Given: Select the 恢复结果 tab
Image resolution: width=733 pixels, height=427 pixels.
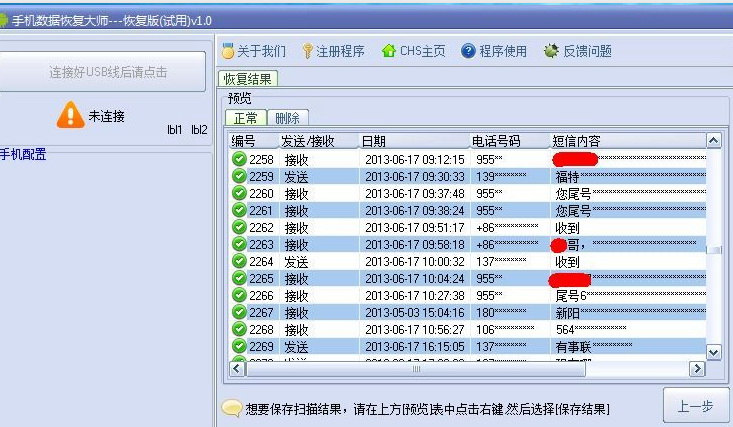Looking at the screenshot, I should point(248,78).
